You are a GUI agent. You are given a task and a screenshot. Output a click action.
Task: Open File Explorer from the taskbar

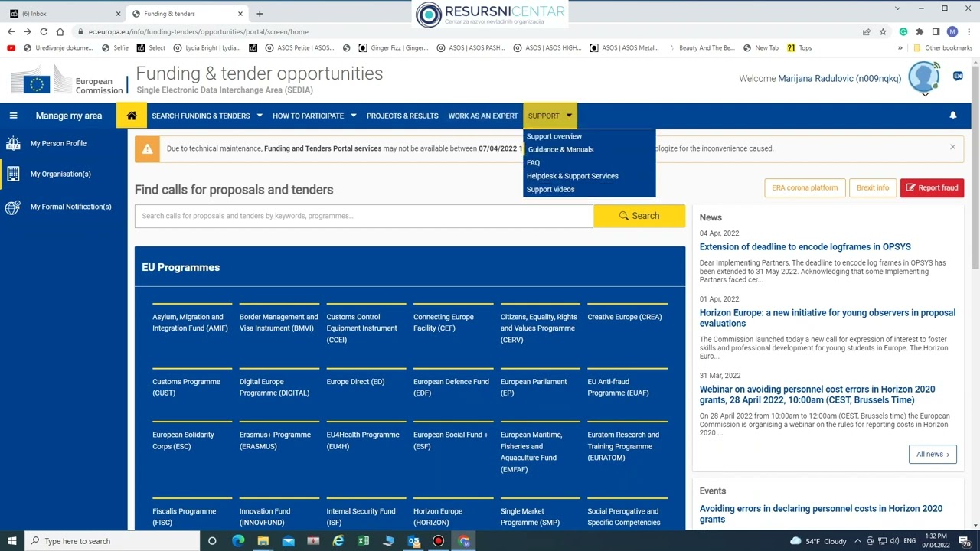(x=263, y=541)
